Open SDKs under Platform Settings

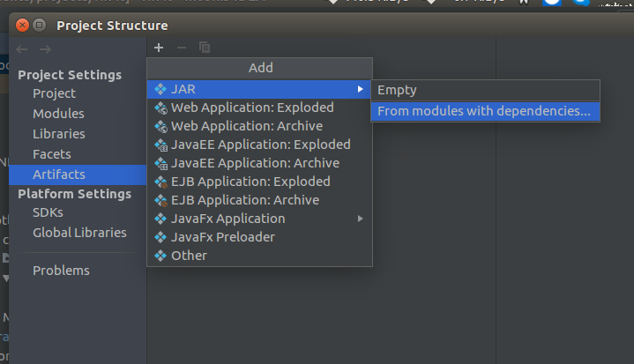[x=48, y=212]
